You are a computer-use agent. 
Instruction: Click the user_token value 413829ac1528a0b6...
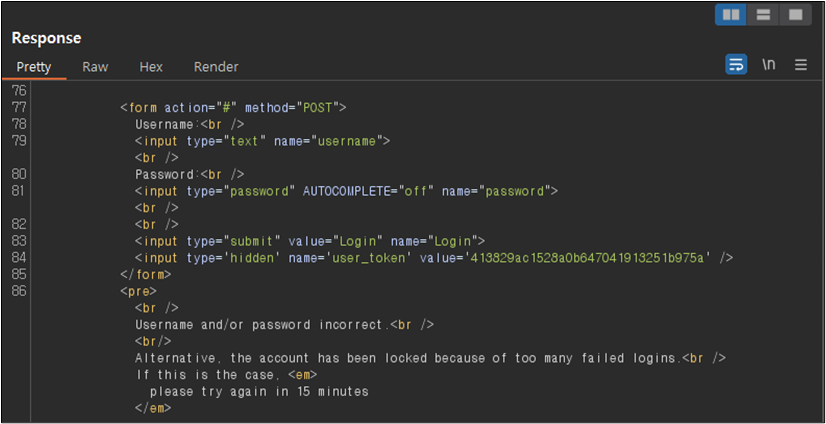pos(586,258)
